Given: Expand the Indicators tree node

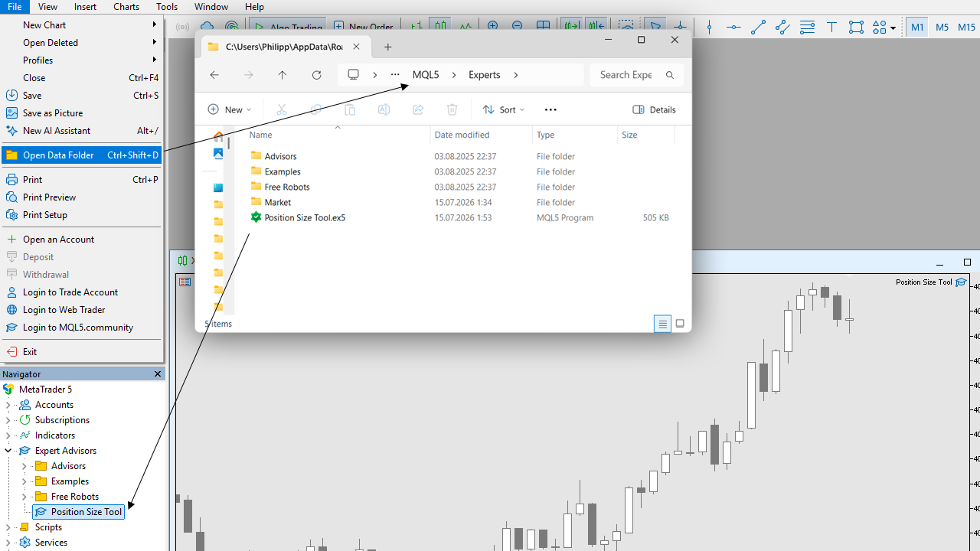Looking at the screenshot, I should click(x=8, y=435).
